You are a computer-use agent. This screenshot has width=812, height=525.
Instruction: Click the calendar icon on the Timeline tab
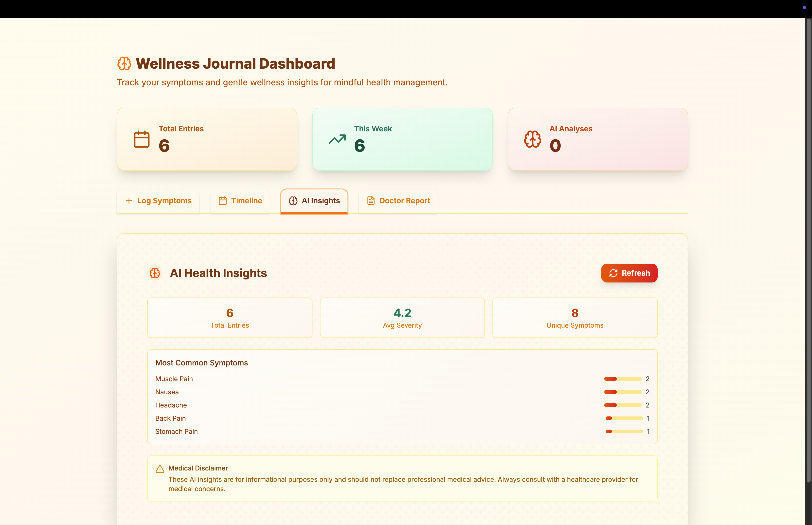[x=223, y=201]
